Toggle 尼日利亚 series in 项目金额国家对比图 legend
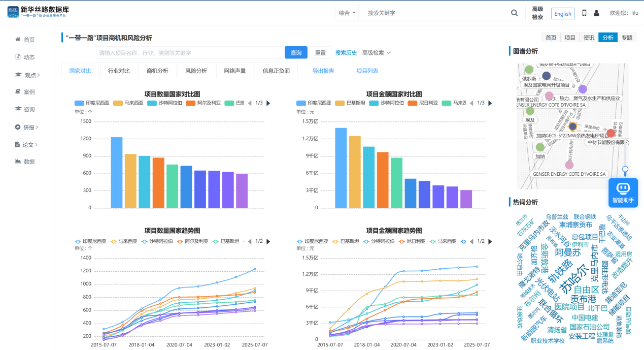Viewport: 644px width, 350px height. [423, 103]
